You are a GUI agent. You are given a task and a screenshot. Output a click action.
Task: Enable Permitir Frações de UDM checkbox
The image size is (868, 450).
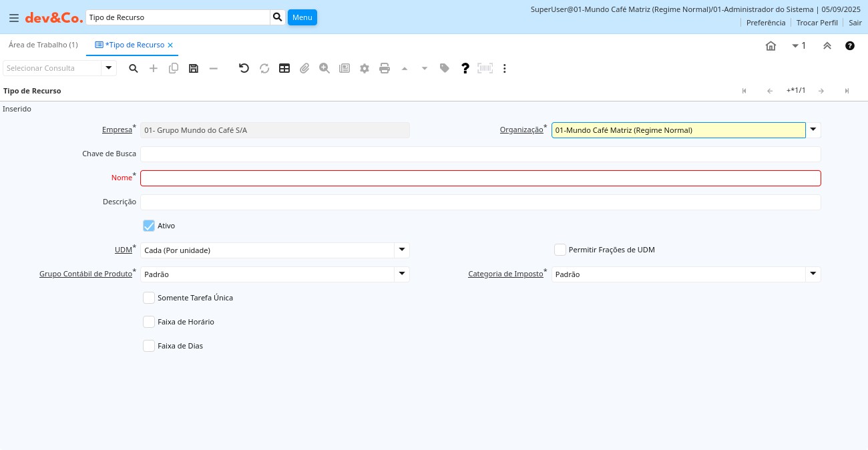click(560, 250)
